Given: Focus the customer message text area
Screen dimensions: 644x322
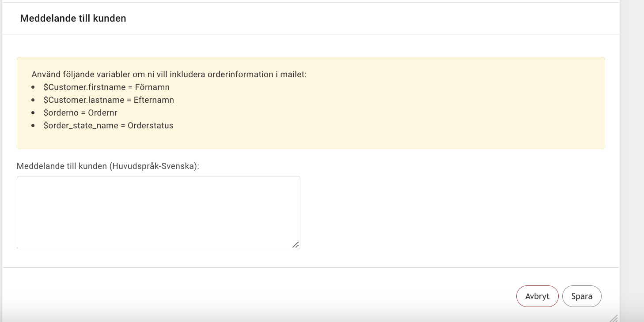Looking at the screenshot, I should [x=159, y=213].
